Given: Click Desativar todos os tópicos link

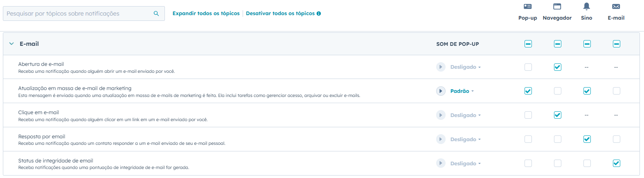Looking at the screenshot, I should (280, 14).
